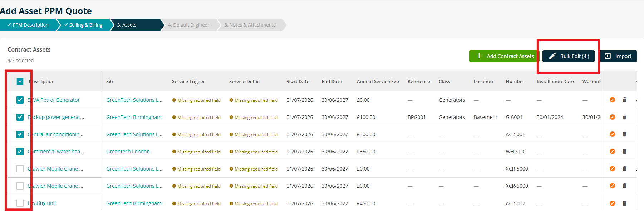Edit the Heating unit asset row
The image size is (644, 211).
click(x=612, y=203)
